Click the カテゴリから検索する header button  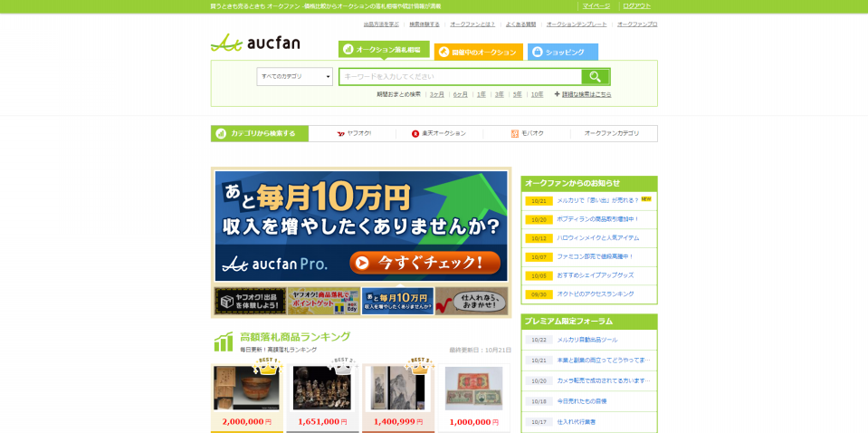point(260,133)
